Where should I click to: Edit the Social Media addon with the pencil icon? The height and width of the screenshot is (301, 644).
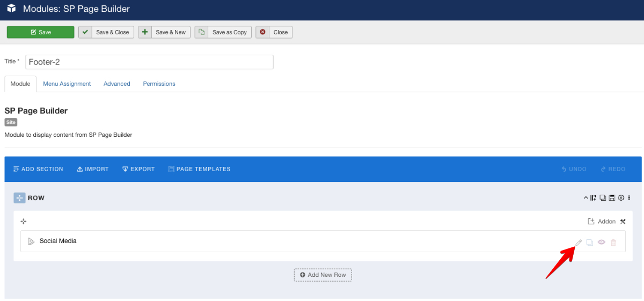click(x=579, y=243)
